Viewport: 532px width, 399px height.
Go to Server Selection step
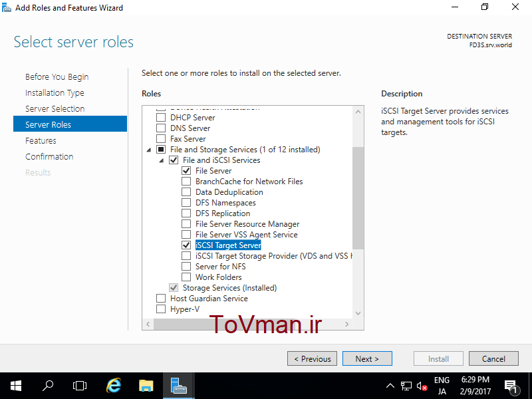[x=55, y=108]
